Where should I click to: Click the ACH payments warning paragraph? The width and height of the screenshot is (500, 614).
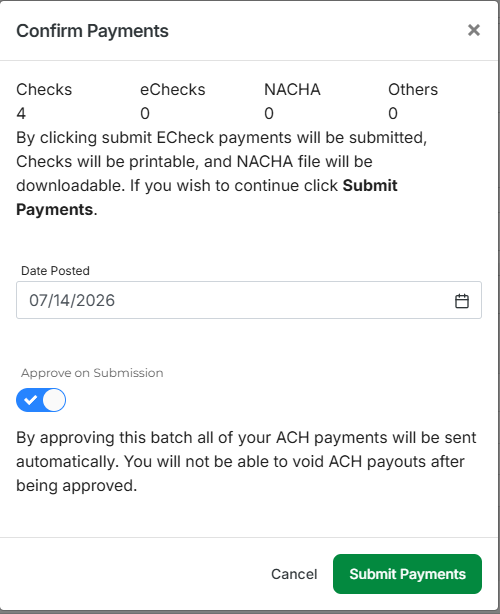(x=246, y=461)
